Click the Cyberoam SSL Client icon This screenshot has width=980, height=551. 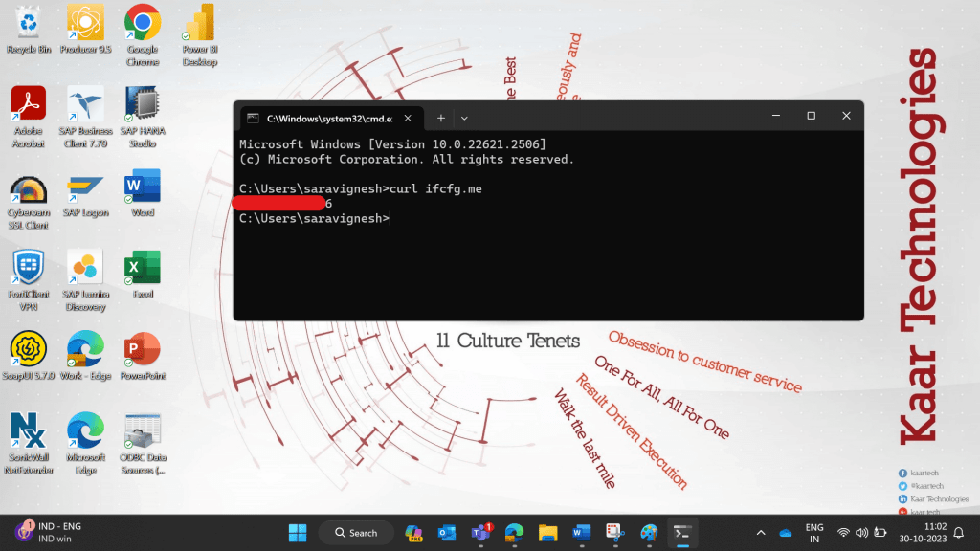coord(28,199)
